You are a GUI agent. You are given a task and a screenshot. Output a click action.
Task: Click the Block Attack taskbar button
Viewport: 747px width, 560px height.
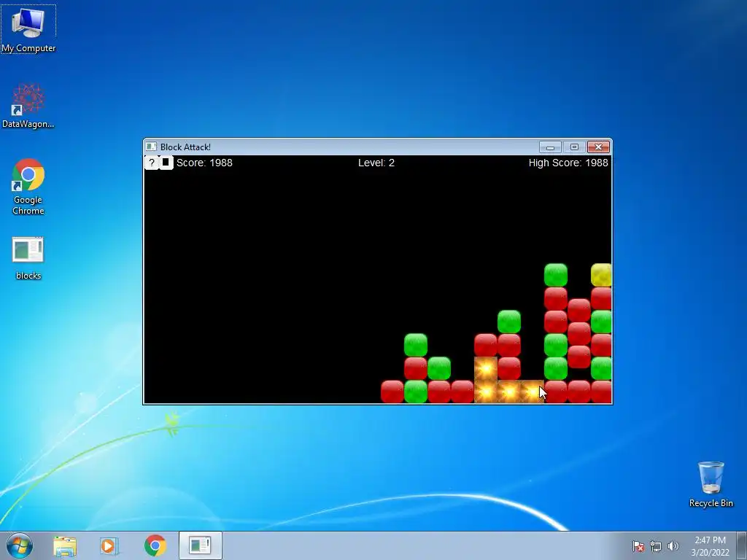[200, 545]
